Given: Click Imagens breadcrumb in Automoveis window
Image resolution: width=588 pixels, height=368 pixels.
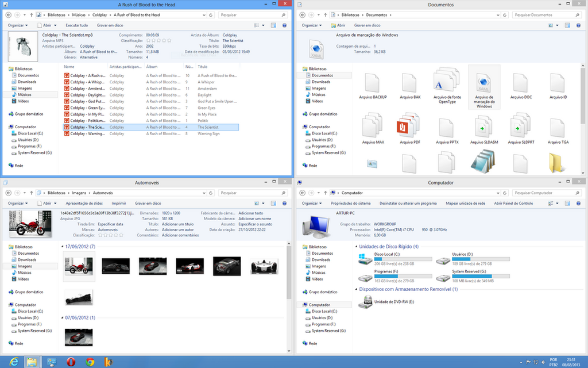Looking at the screenshot, I should pyautogui.click(x=79, y=193).
